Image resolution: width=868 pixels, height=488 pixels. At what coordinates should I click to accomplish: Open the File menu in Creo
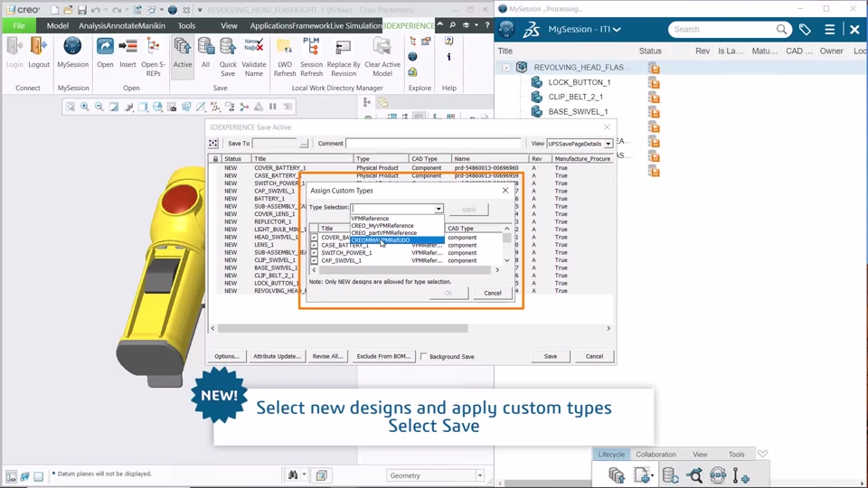19,25
